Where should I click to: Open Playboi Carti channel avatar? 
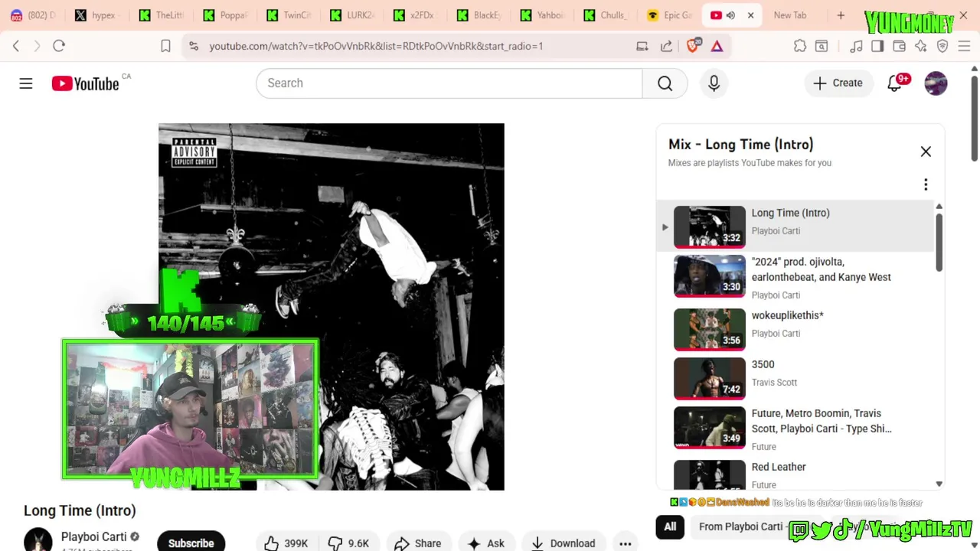[38, 540]
